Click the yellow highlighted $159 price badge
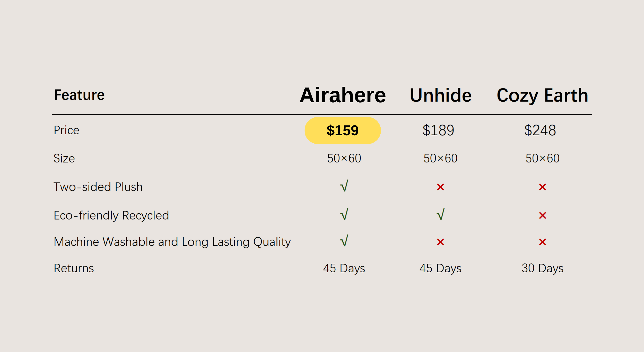This screenshot has height=352, width=644. (x=343, y=130)
